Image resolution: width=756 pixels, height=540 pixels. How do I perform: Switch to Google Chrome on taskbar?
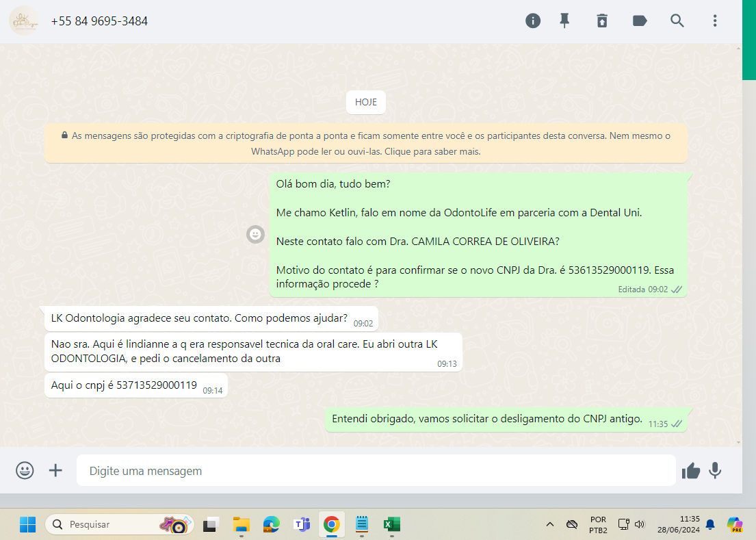click(x=332, y=524)
